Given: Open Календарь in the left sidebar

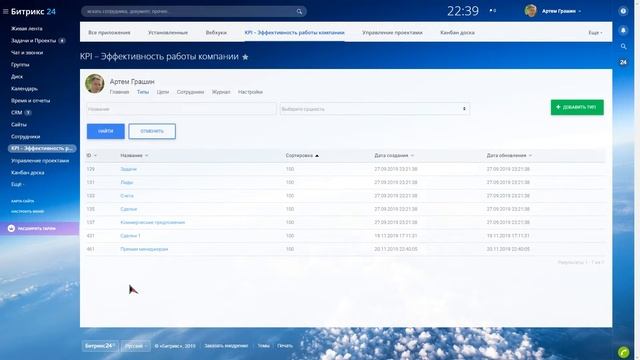Looking at the screenshot, I should click(x=24, y=89).
